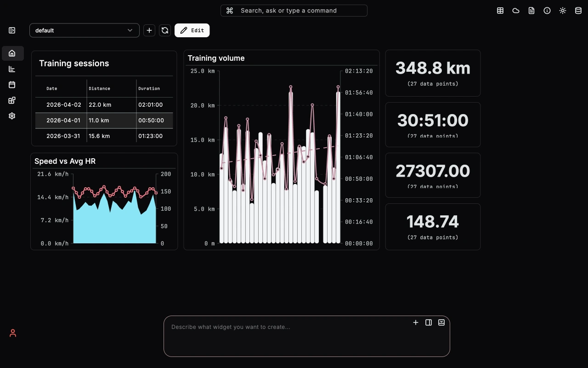Select the chart analytics icon in sidebar
Viewport: 588px width, 368px height.
12,69
